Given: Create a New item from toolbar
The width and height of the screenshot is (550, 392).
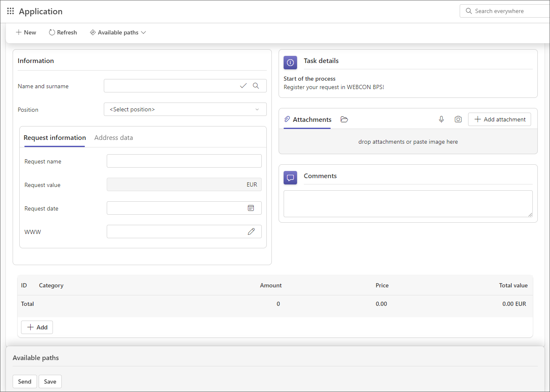Looking at the screenshot, I should pos(26,32).
